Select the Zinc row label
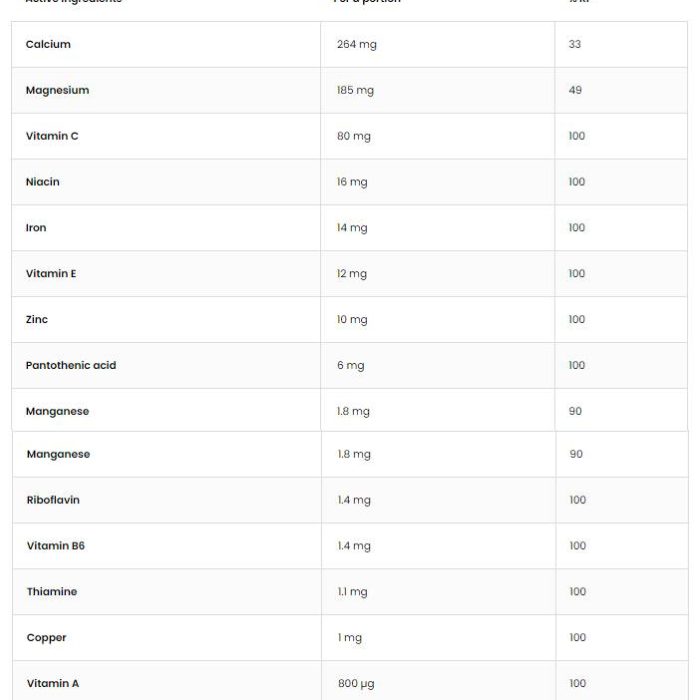 point(37,320)
